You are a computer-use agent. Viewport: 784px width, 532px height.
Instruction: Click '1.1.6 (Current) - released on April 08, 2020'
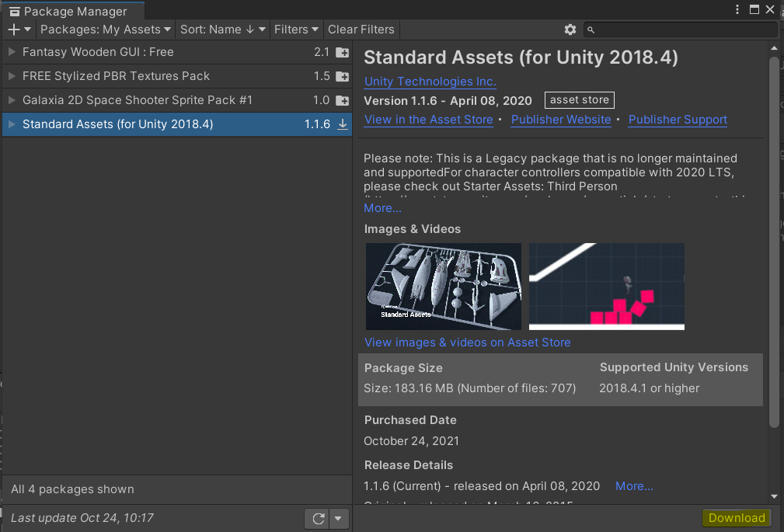(x=482, y=486)
